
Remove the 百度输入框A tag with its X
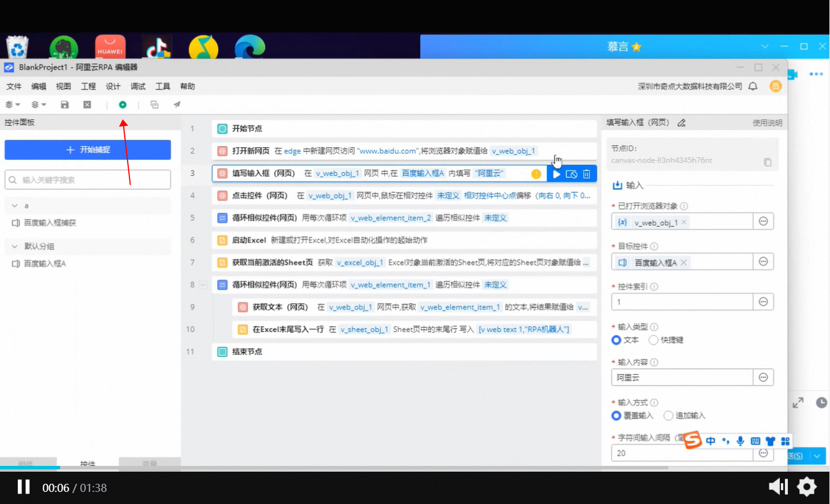(x=684, y=263)
